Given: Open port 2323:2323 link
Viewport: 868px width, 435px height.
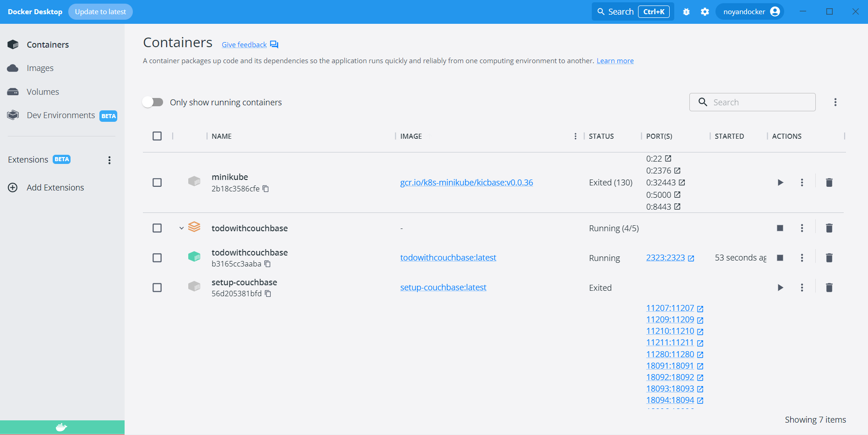Looking at the screenshot, I should pos(666,258).
